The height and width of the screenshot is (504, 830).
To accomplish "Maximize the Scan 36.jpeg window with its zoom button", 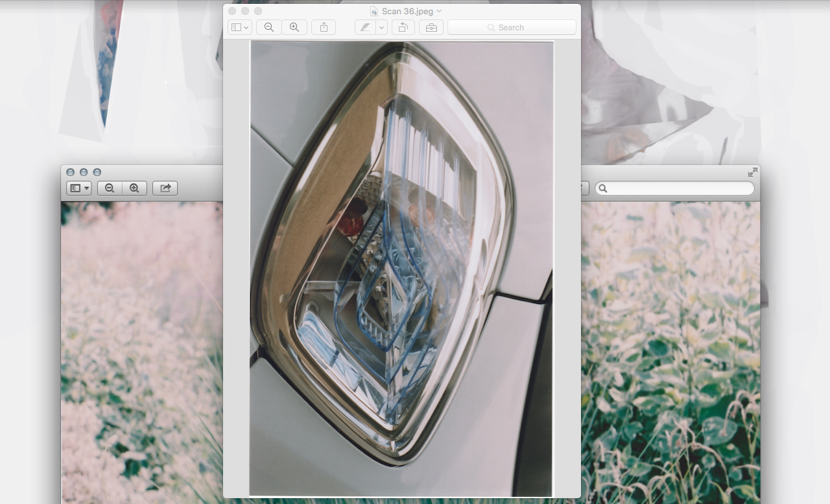I will pyautogui.click(x=258, y=11).
